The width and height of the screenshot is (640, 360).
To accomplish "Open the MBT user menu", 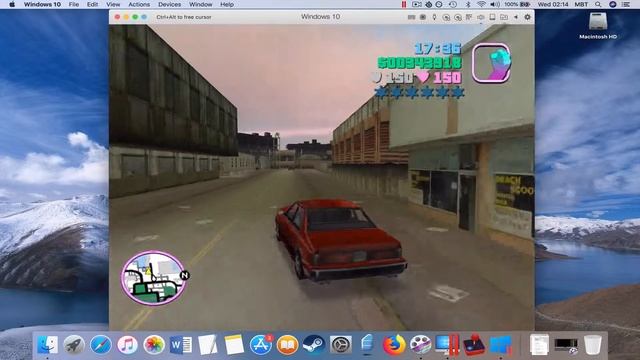I will pos(581,4).
